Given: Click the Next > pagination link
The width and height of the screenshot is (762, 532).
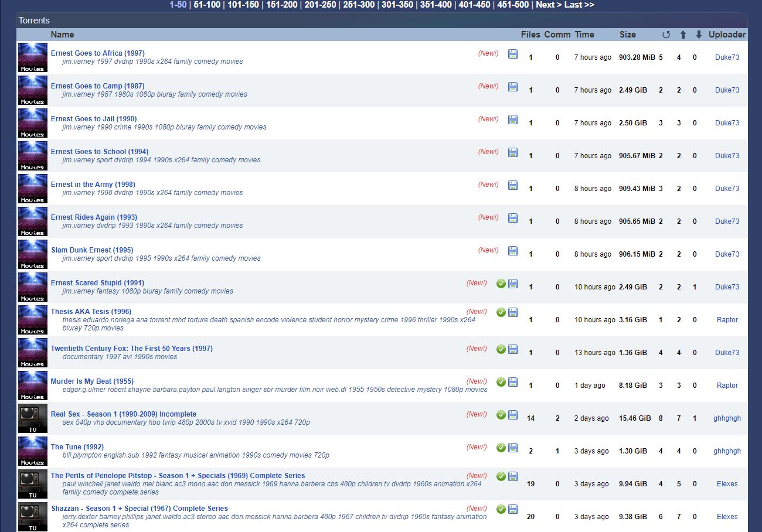Looking at the screenshot, I should (549, 5).
